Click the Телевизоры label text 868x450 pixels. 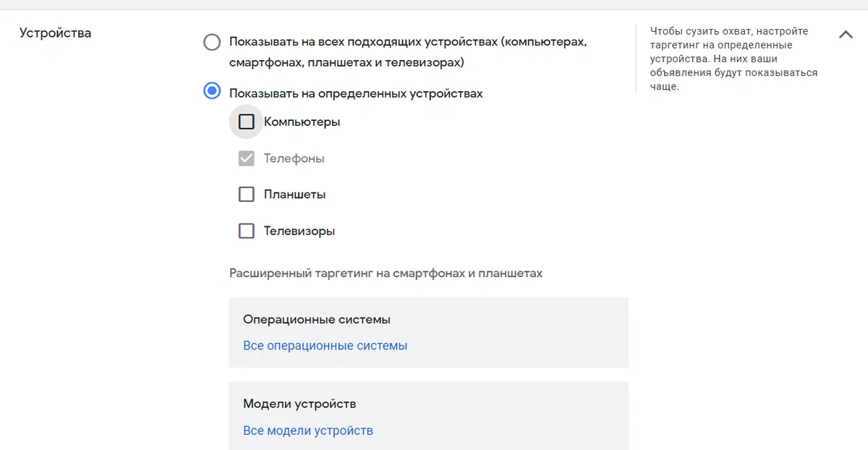[x=299, y=231]
